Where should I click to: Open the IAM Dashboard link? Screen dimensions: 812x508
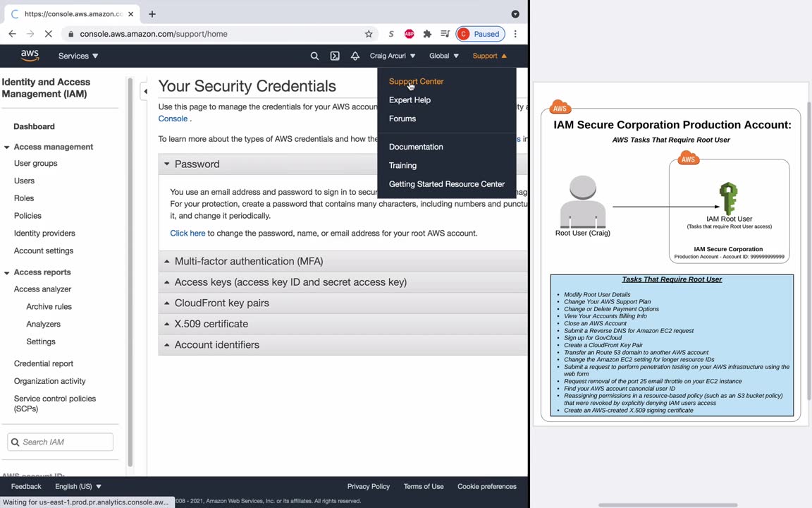(34, 126)
